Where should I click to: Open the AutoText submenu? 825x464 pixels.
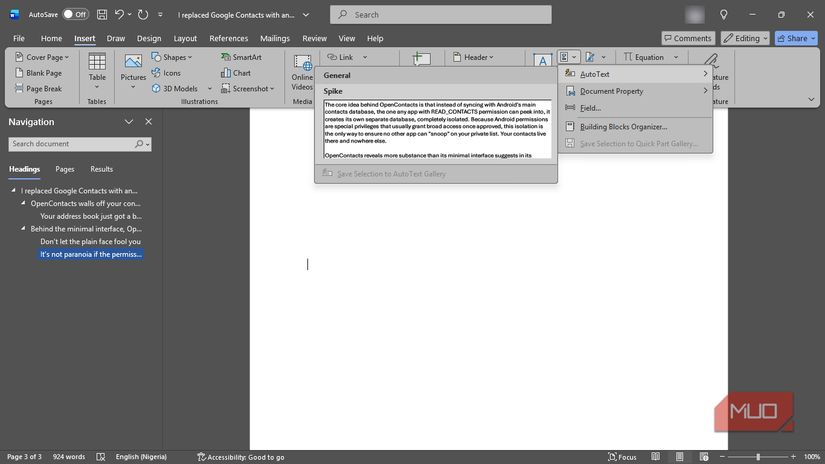pos(636,74)
